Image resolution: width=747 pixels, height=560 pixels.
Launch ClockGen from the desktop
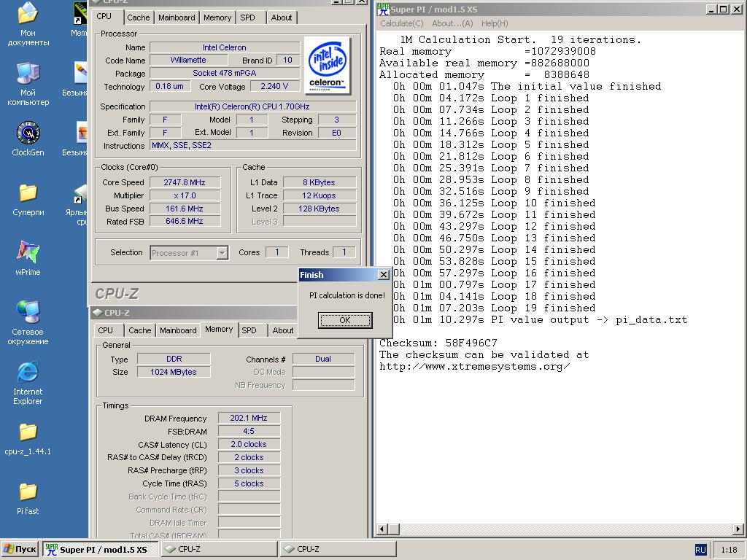click(28, 139)
